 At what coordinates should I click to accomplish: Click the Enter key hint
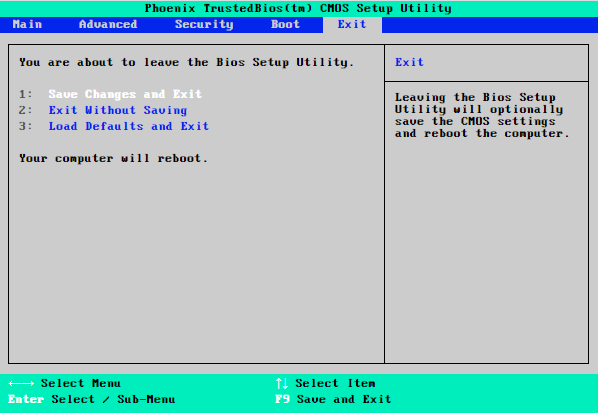click(26, 399)
